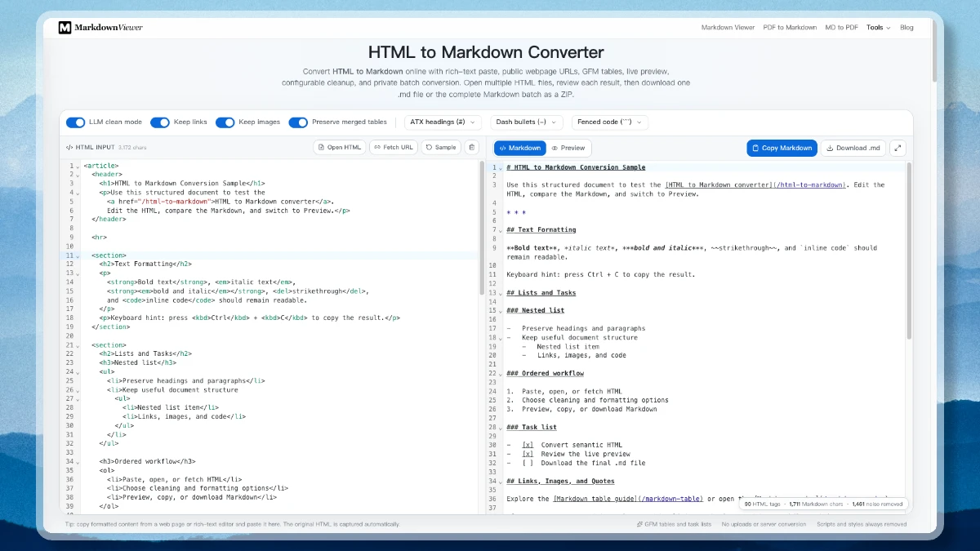Click "No uploads or server conversion" footer text
Image resolution: width=980 pixels, height=551 pixels.
pyautogui.click(x=764, y=524)
